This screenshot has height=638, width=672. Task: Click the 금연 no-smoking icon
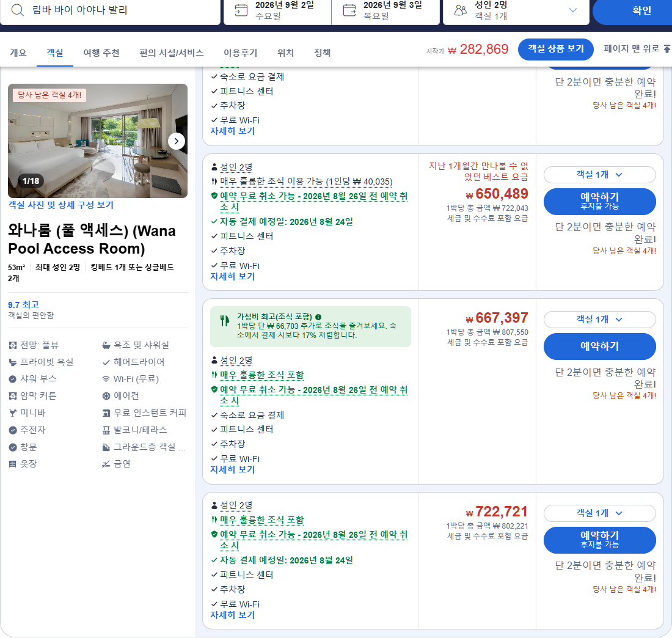point(106,464)
